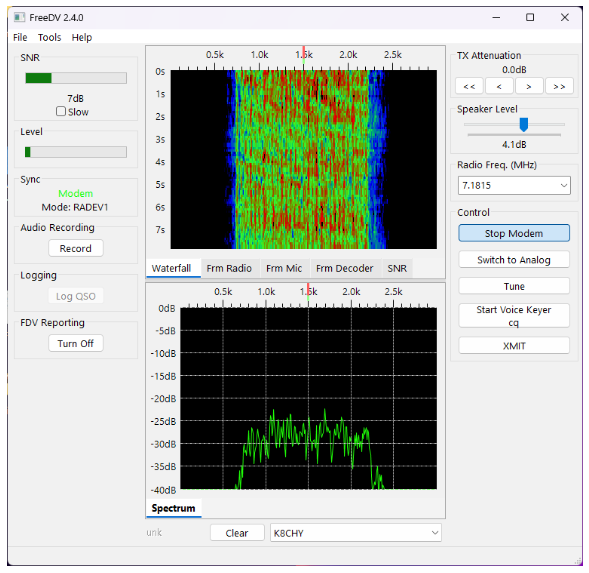Viewport: 589px width, 573px height.
Task: Select the Frm Decoder tab
Action: pos(344,268)
